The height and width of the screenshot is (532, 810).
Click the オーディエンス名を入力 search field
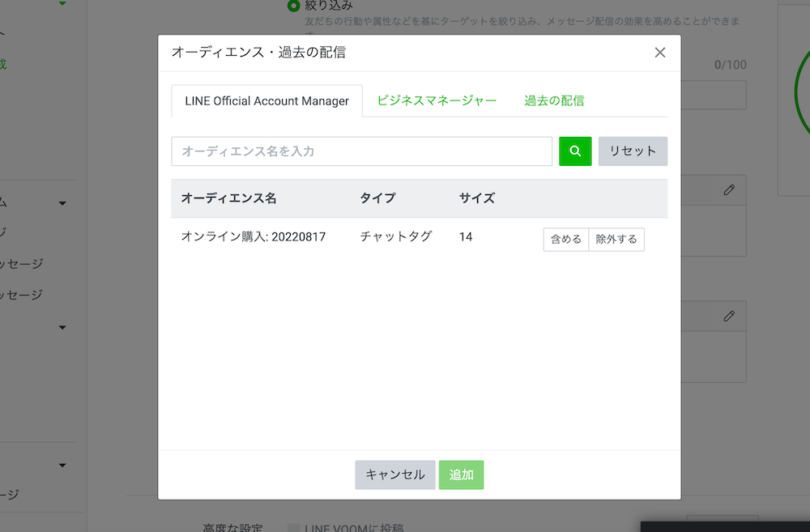(x=362, y=151)
